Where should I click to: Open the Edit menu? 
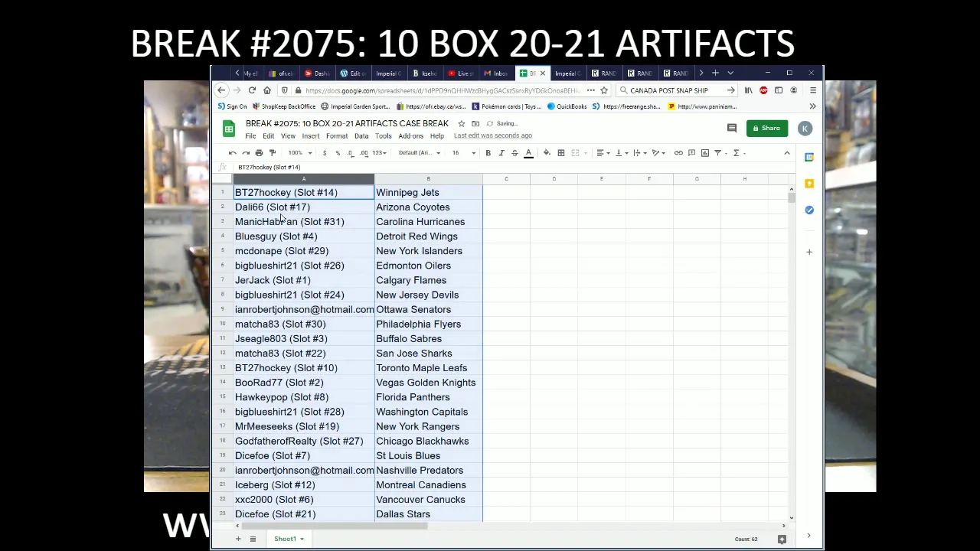[268, 136]
